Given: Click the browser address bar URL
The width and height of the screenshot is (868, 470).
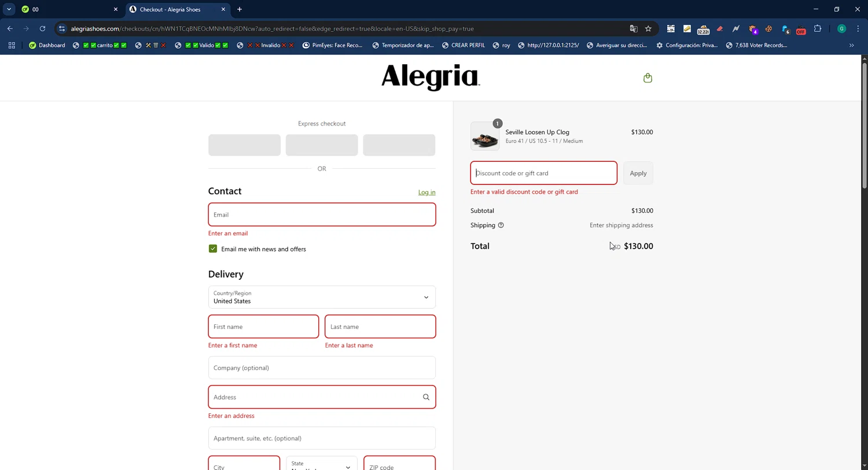Looking at the screenshot, I should (272, 28).
